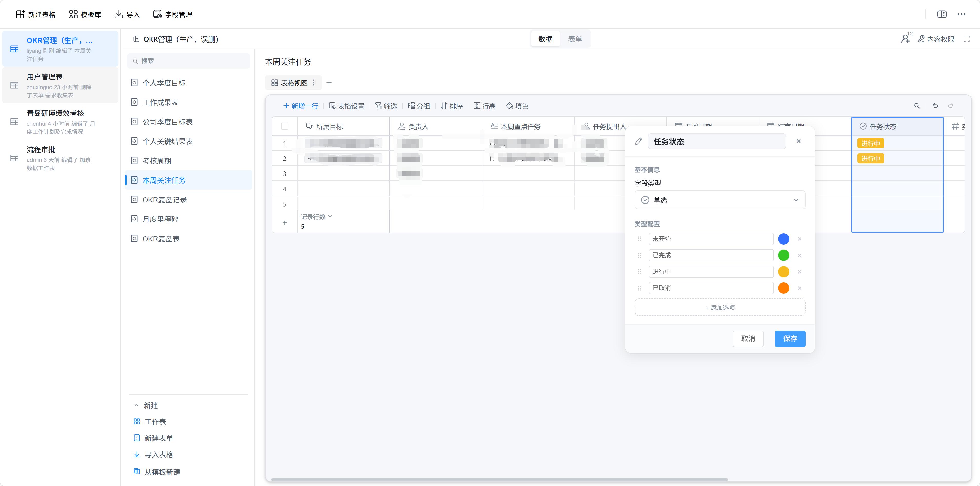Change blue color of 未开始 option
The image size is (980, 486).
pos(783,239)
